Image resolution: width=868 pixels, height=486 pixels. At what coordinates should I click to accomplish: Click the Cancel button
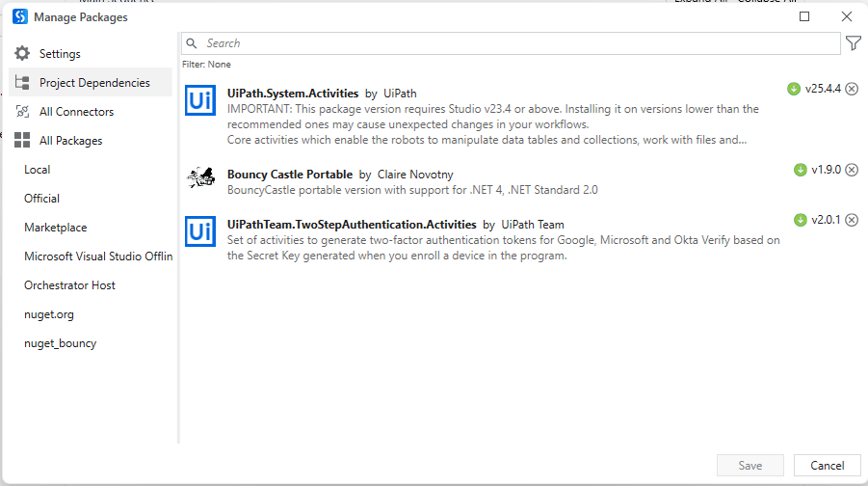[827, 465]
